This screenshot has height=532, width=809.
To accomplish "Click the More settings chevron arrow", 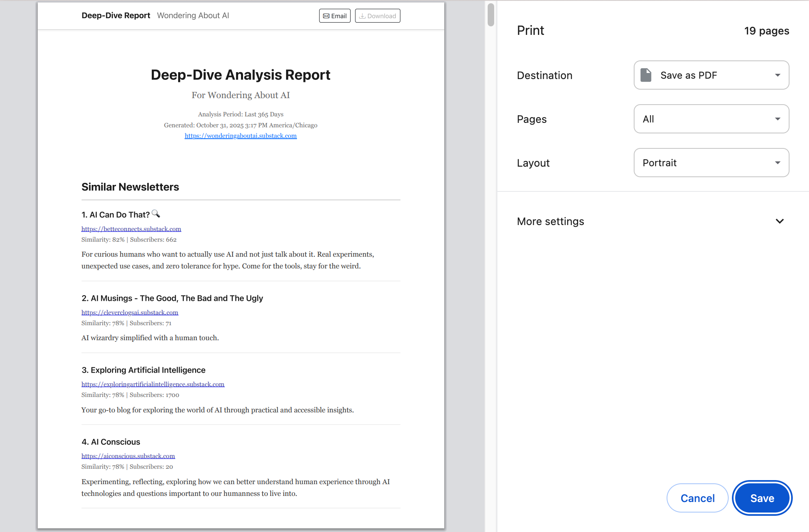I will tap(779, 221).
